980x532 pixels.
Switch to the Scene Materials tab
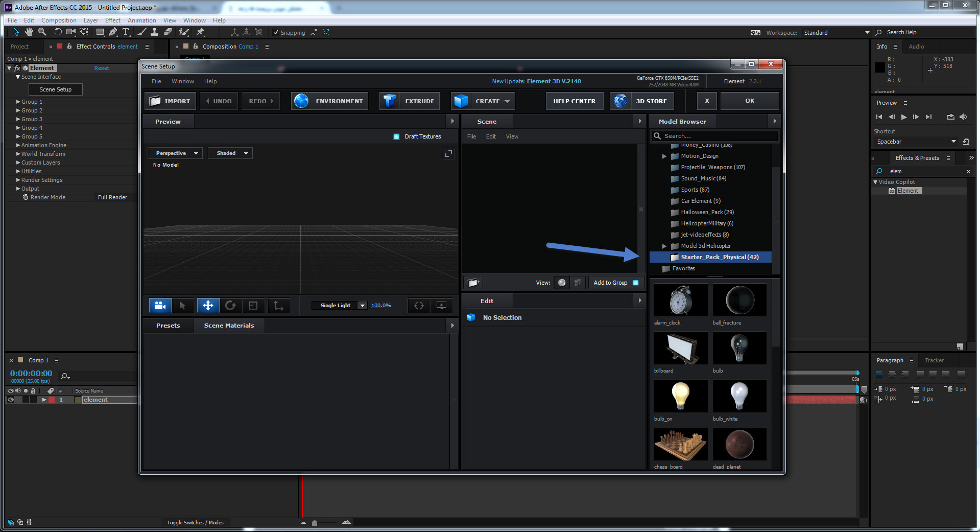[229, 326]
